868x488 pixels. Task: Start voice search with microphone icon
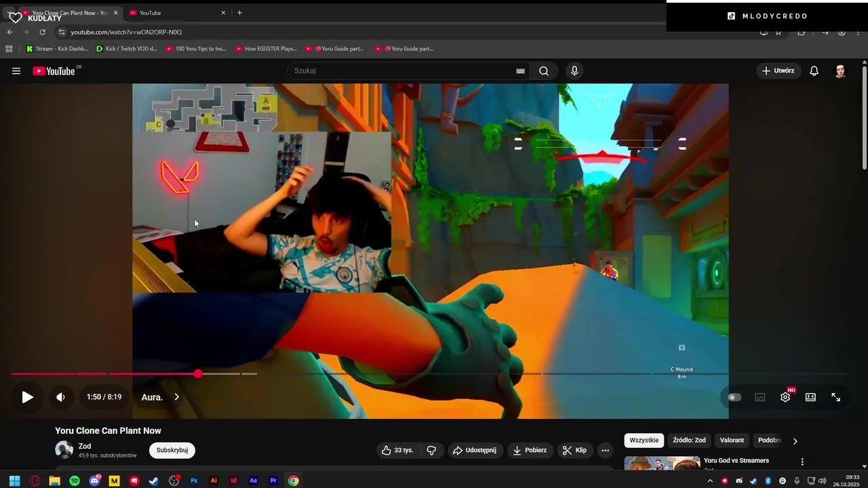[x=574, y=71]
